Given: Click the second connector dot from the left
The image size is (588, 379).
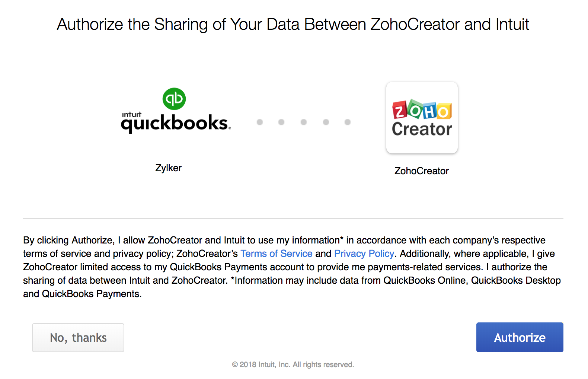Looking at the screenshot, I should click(x=281, y=122).
